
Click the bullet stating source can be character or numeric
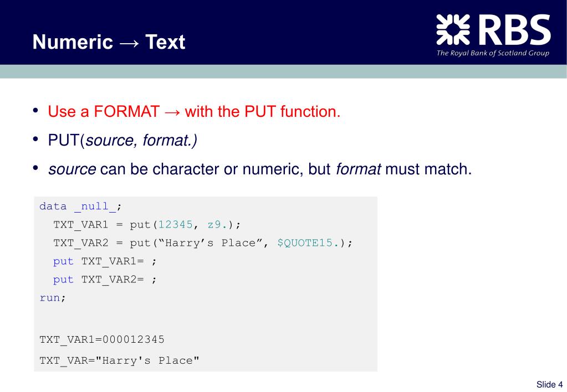[260, 169]
